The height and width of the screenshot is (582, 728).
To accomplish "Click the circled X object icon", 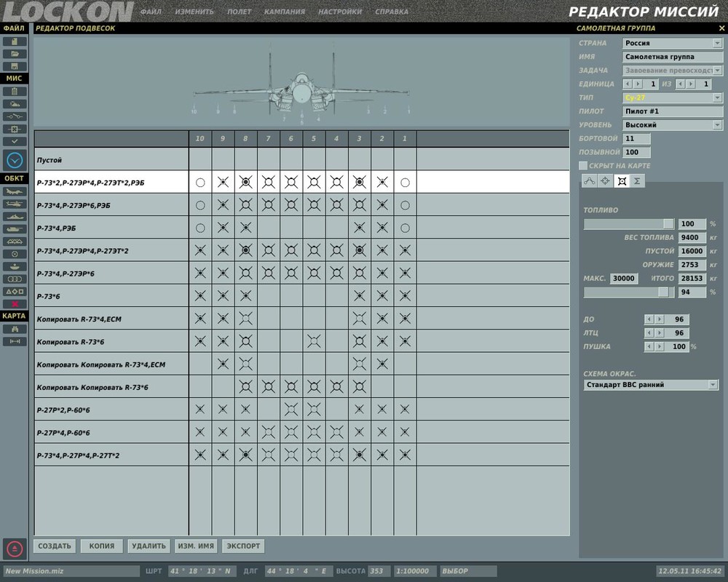I will (x=15, y=254).
